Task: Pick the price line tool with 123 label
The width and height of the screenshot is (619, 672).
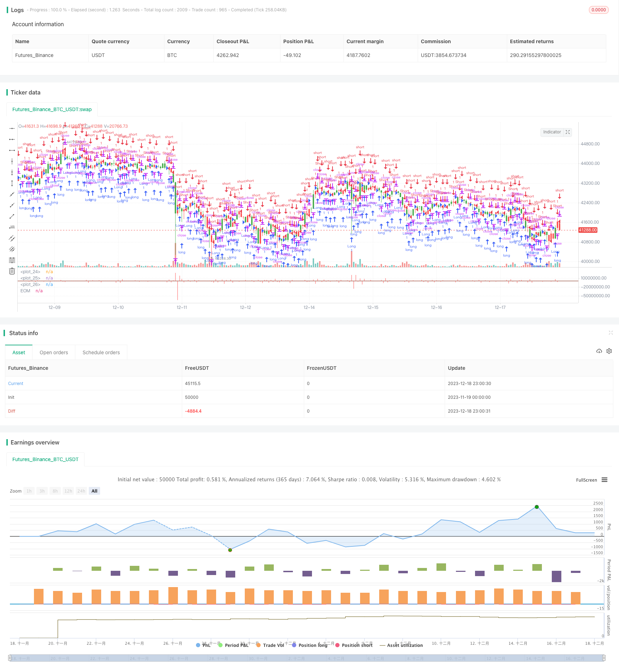Action: coord(12,227)
